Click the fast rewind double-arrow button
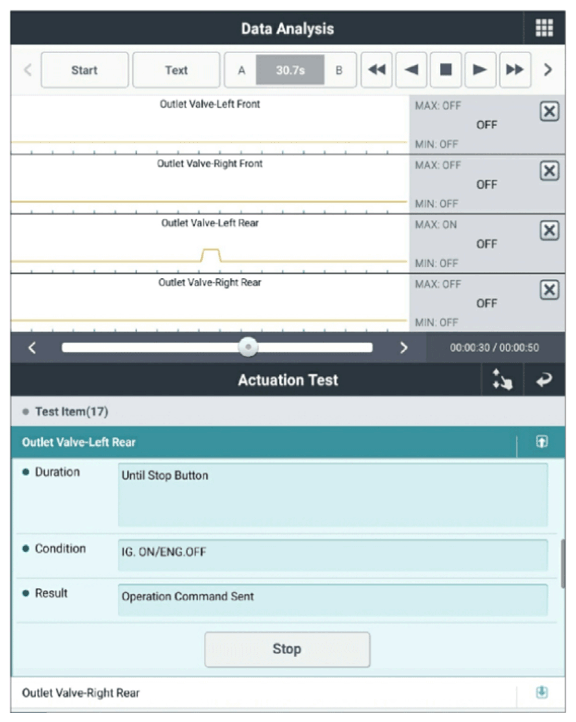This screenshot has width=576, height=722. [x=377, y=70]
